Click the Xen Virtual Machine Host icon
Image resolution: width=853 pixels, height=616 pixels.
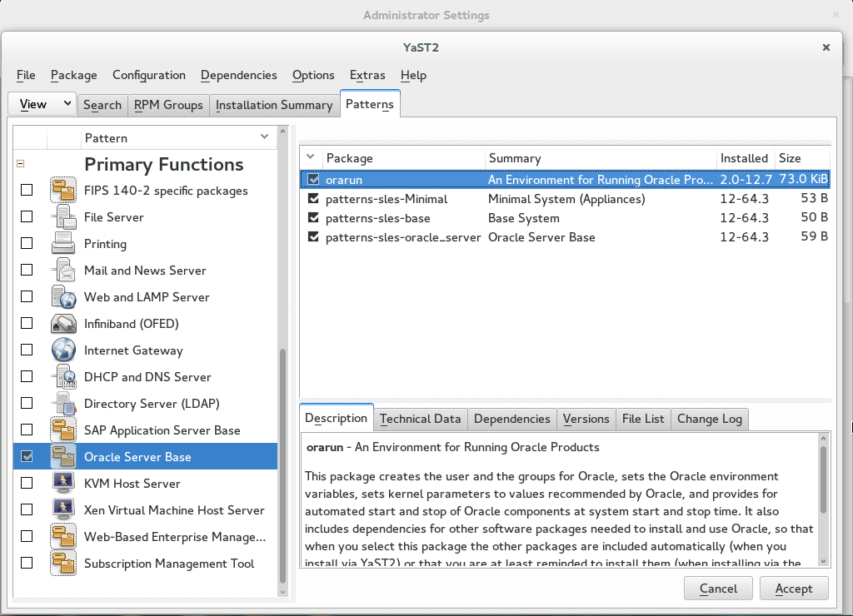pyautogui.click(x=62, y=509)
